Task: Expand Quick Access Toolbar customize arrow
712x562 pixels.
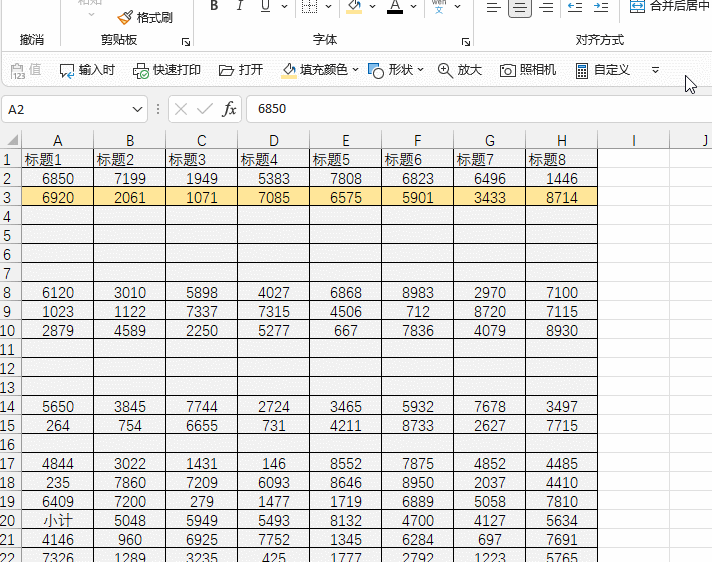Action: 655,70
